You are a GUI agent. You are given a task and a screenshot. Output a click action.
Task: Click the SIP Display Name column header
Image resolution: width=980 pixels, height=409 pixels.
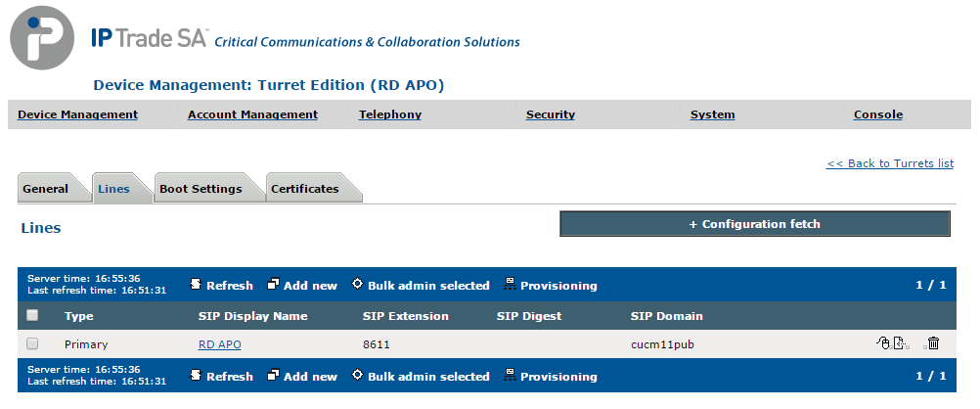pos(252,316)
